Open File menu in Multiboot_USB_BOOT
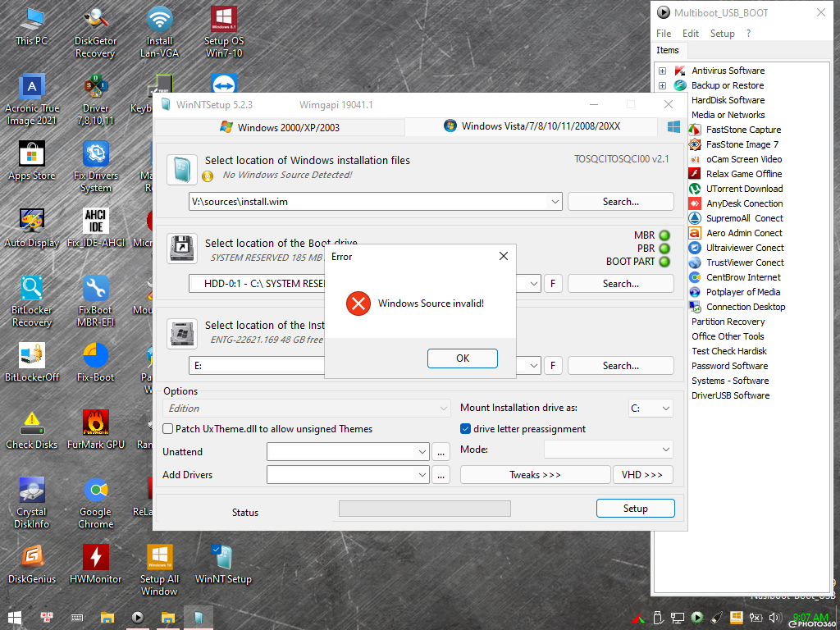The width and height of the screenshot is (840, 630). 664,33
